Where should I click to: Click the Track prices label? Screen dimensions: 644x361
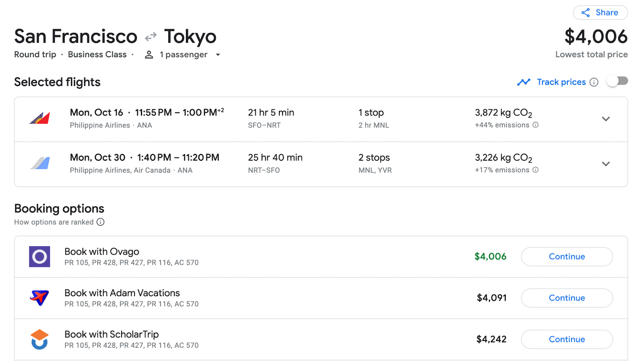pyautogui.click(x=561, y=82)
